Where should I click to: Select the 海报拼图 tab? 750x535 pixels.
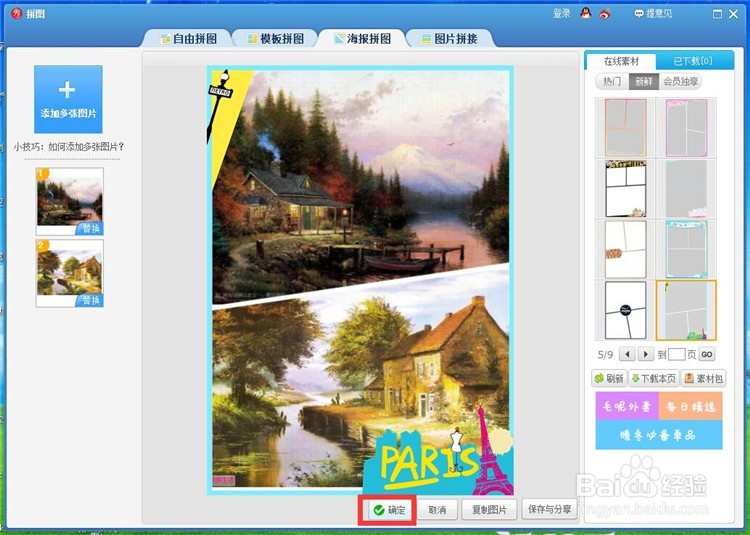pyautogui.click(x=363, y=39)
